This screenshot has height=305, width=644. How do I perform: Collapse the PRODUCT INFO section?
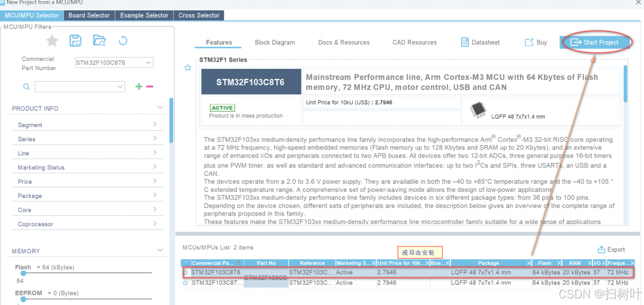point(160,108)
